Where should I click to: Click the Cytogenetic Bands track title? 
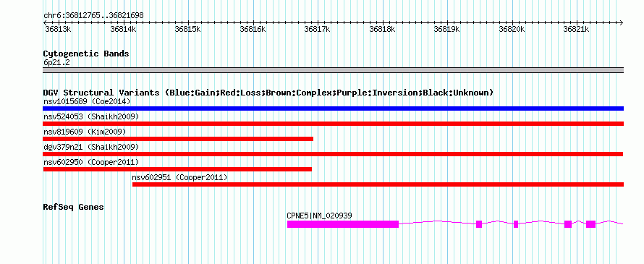coord(86,54)
